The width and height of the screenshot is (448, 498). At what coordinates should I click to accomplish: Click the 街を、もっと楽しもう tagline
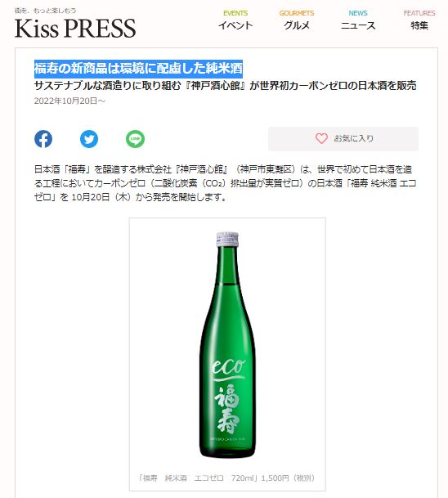[x=46, y=11]
